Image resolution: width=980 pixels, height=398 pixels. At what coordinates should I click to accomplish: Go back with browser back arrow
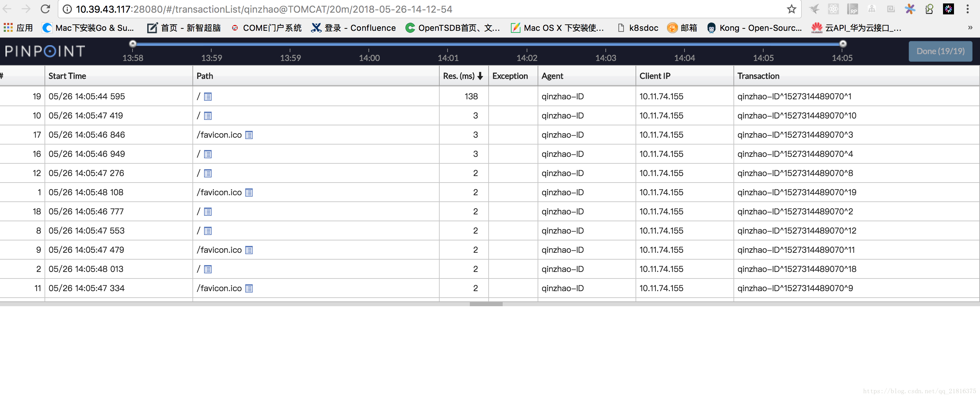click(x=7, y=9)
